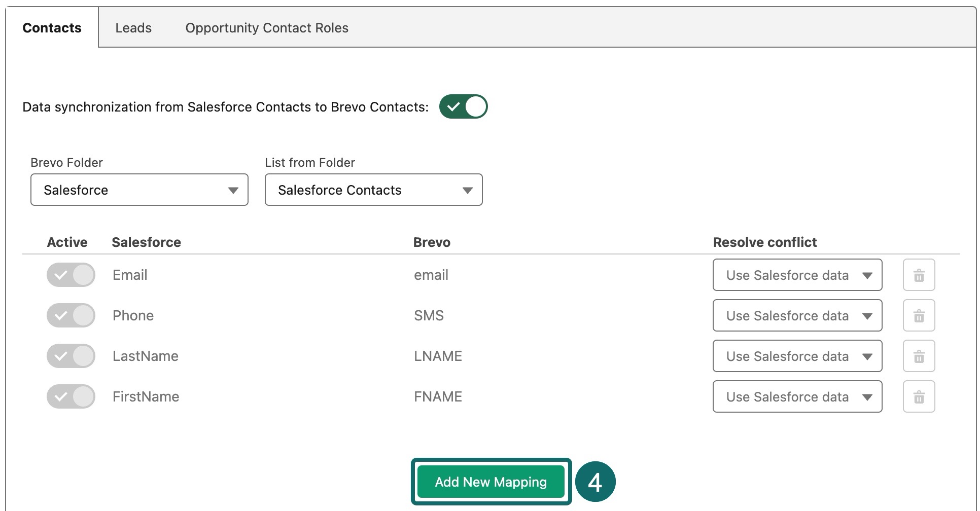
Task: Click the Active column header
Action: tap(67, 242)
